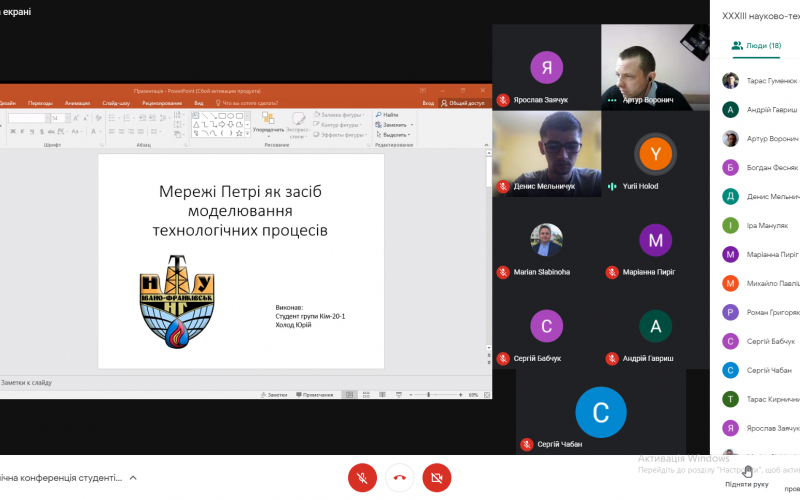Turn on camera with the red camera button
The height and width of the screenshot is (500, 800).
[x=437, y=478]
